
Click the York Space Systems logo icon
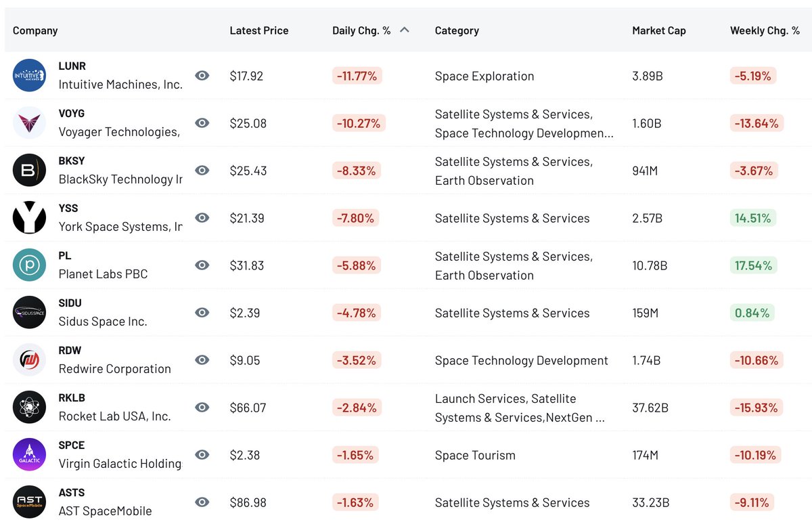click(x=29, y=217)
